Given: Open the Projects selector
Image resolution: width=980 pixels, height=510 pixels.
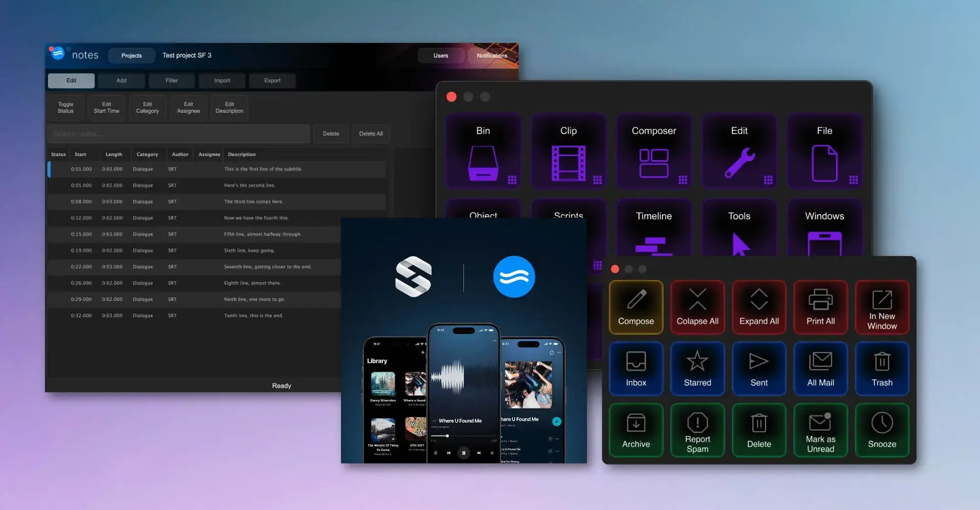Looking at the screenshot, I should tap(131, 56).
